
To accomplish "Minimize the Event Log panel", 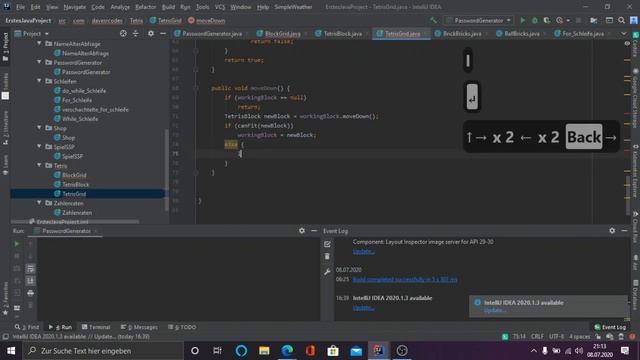I will pyautogui.click(x=624, y=231).
